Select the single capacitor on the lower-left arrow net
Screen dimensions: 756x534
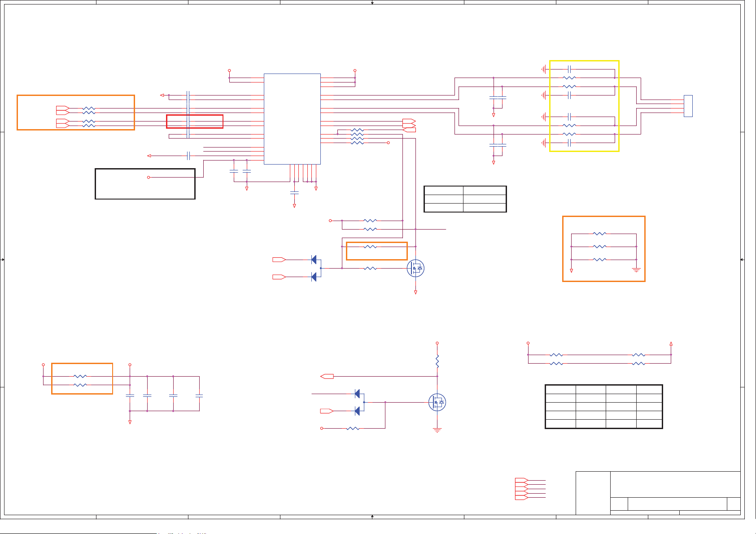[188, 156]
